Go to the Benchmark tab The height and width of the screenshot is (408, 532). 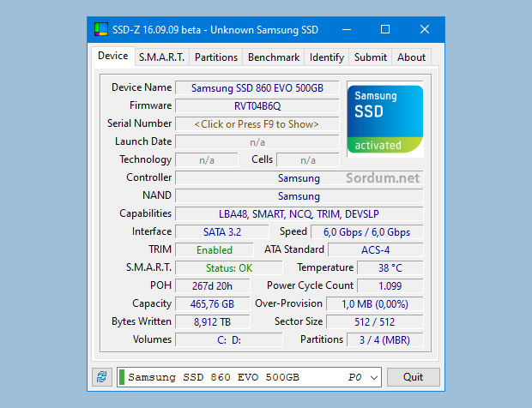[x=274, y=57]
